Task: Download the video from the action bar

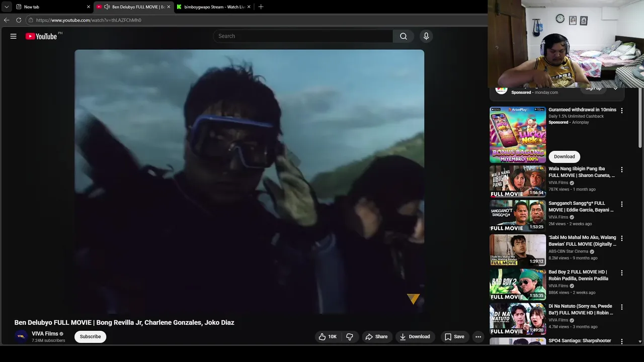Action: (x=415, y=337)
